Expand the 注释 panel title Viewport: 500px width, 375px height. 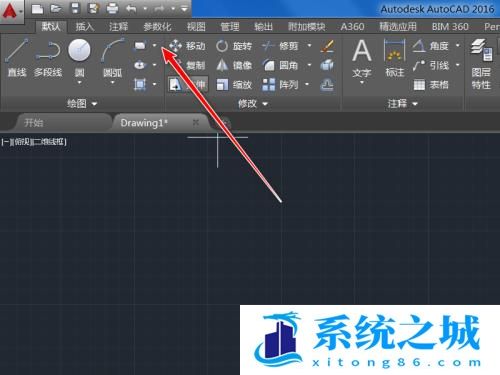402,104
